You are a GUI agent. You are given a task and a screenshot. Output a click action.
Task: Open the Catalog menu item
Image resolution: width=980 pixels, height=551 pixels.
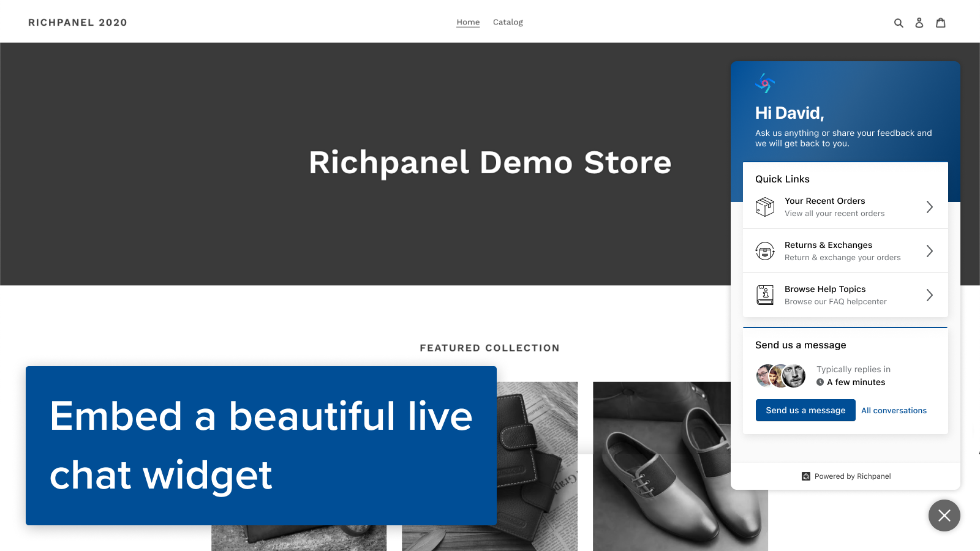pyautogui.click(x=508, y=23)
